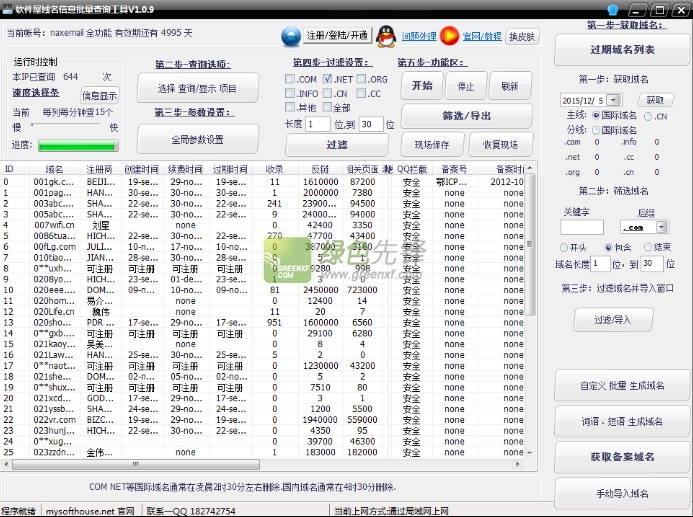Select table row 022vr.com

(x=263, y=420)
